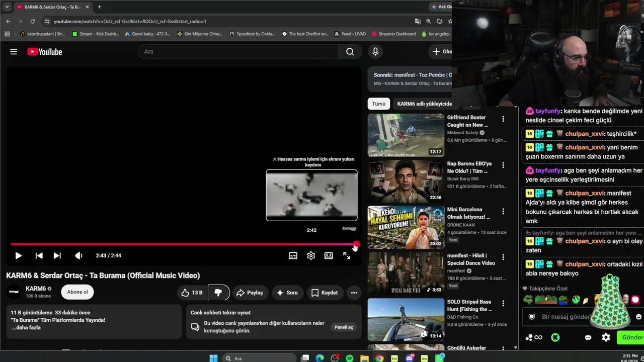Open options for the Girlfriend Beater video
This screenshot has height=362, width=644.
coord(503,119)
